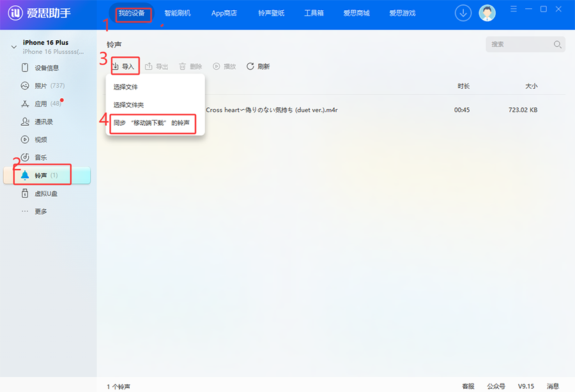Image resolution: width=575 pixels, height=392 pixels.
Task: Open the 爱思商城 tab
Action: click(356, 13)
